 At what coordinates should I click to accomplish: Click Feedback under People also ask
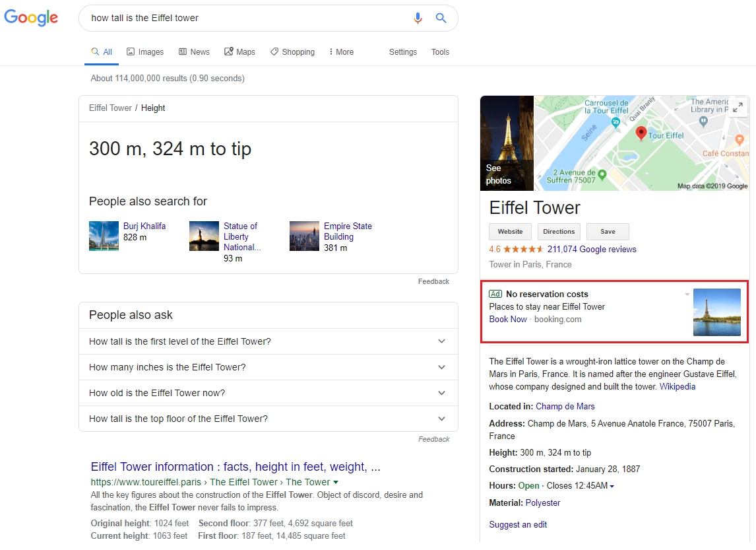(433, 439)
